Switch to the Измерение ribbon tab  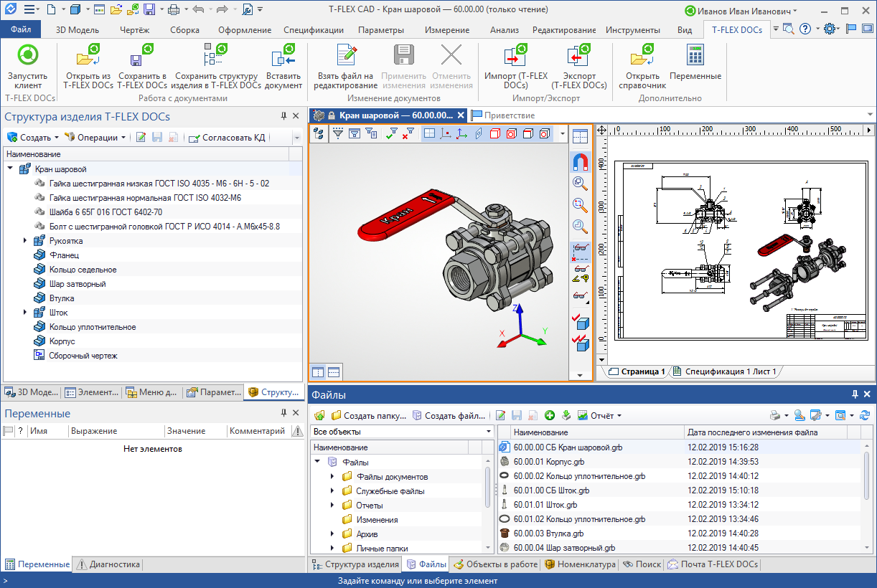[446, 30]
